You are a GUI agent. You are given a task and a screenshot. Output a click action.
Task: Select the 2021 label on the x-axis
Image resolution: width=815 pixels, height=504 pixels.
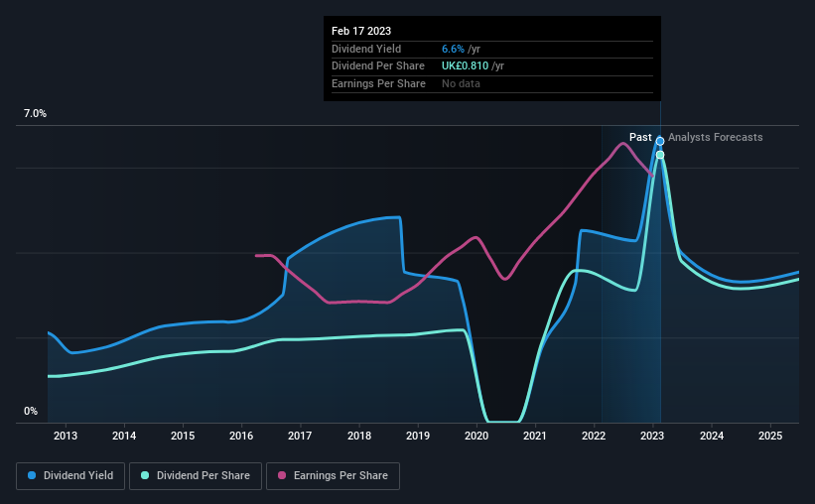pos(535,436)
